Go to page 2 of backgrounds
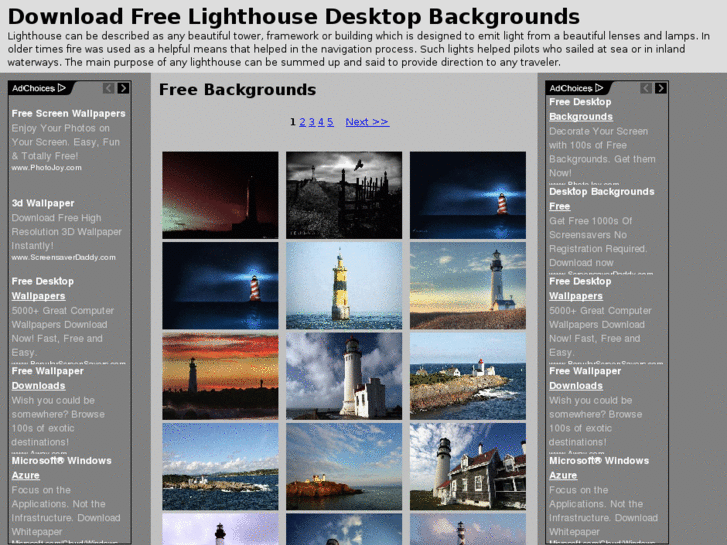 (302, 122)
